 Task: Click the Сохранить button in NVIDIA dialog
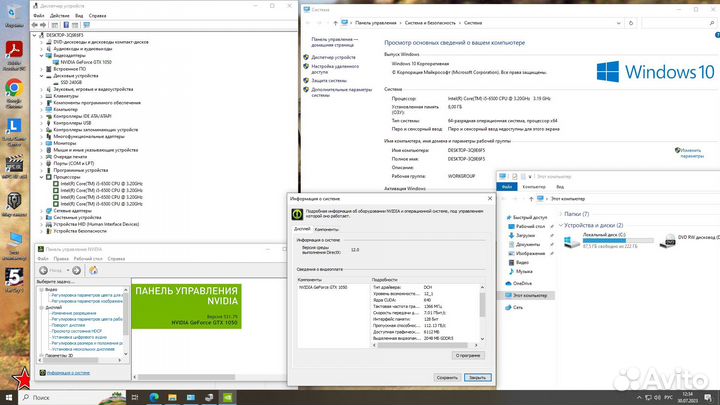[x=447, y=377]
